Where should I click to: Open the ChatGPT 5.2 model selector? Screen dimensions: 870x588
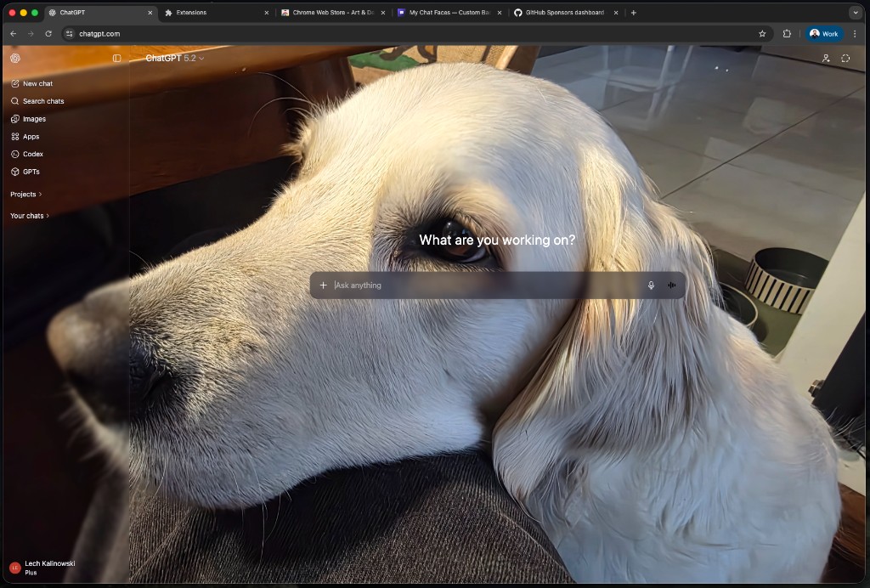(x=175, y=59)
